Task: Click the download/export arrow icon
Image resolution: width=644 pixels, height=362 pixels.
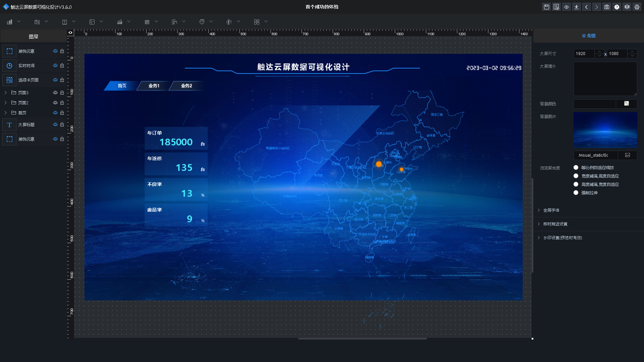Action: (577, 7)
